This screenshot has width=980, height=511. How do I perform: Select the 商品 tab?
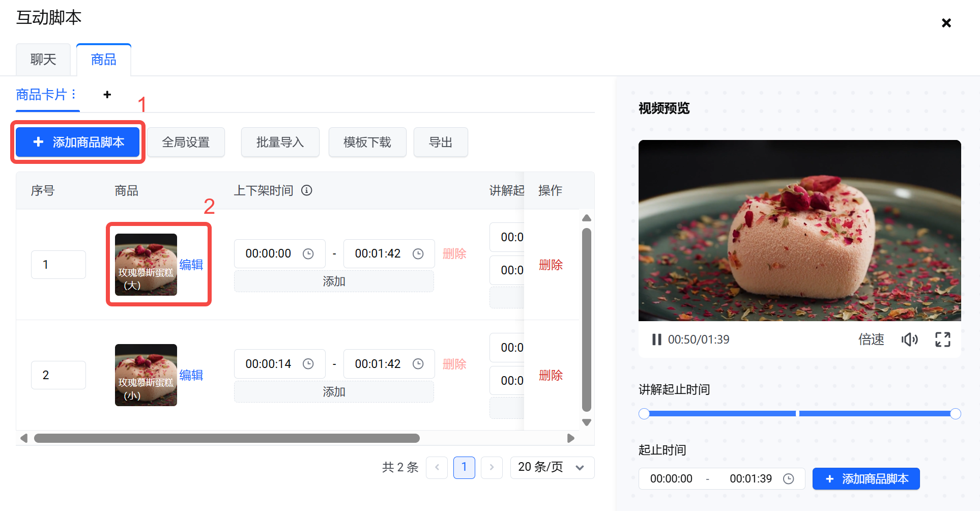[x=104, y=60]
